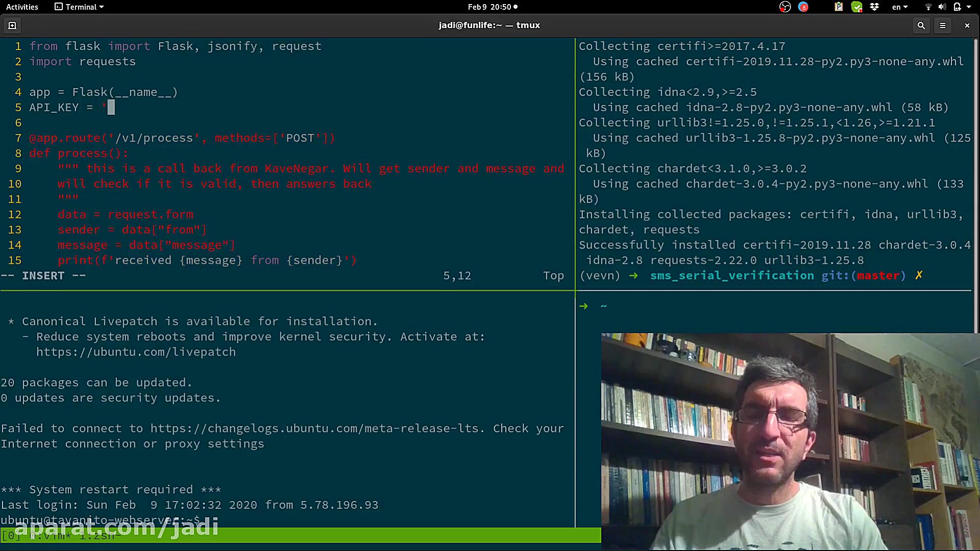Open the Dropbox tray icon
Image resolution: width=980 pixels, height=551 pixels.
tap(874, 7)
